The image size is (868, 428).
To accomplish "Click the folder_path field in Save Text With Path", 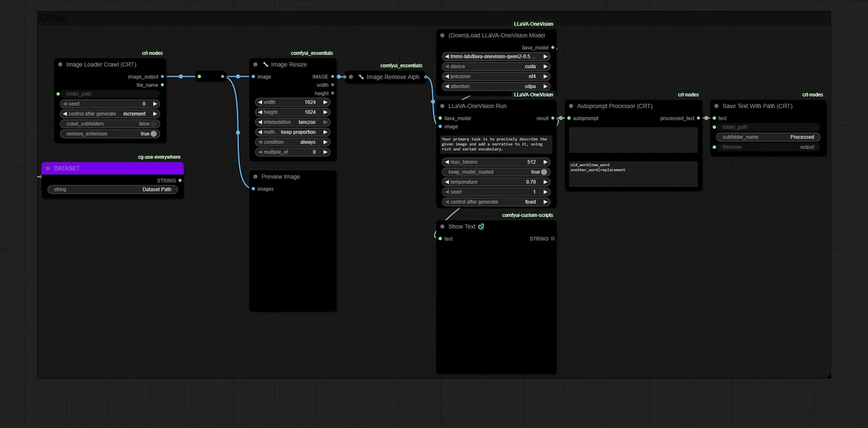I will pos(769,127).
